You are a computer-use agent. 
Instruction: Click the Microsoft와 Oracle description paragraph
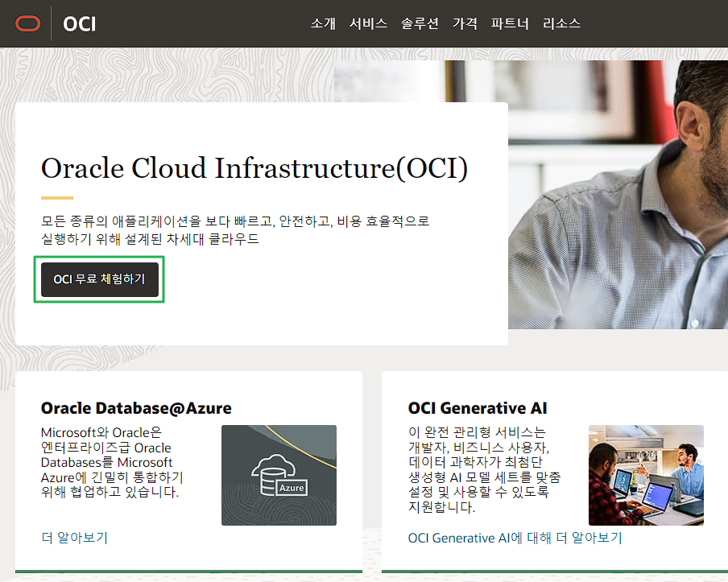(113, 462)
